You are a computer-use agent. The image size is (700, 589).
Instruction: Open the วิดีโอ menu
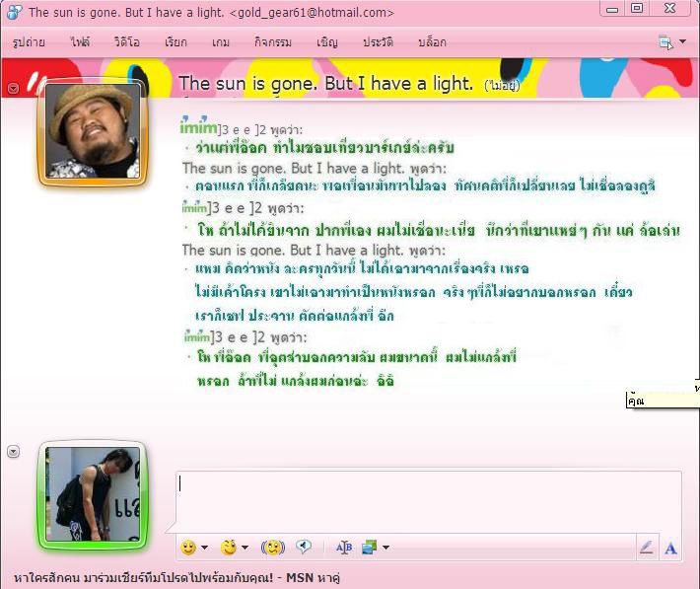[x=124, y=42]
